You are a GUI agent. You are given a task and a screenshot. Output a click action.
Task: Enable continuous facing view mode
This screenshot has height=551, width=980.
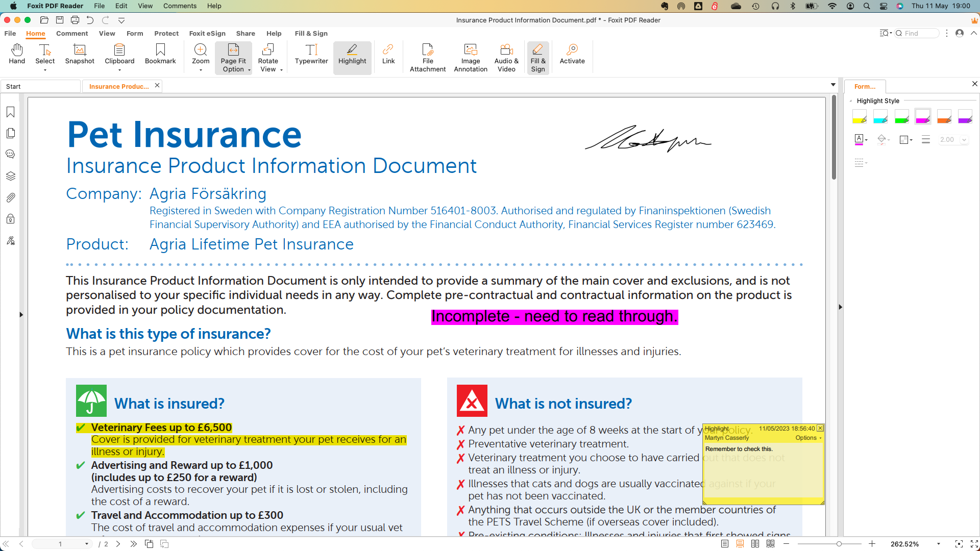[x=771, y=544]
